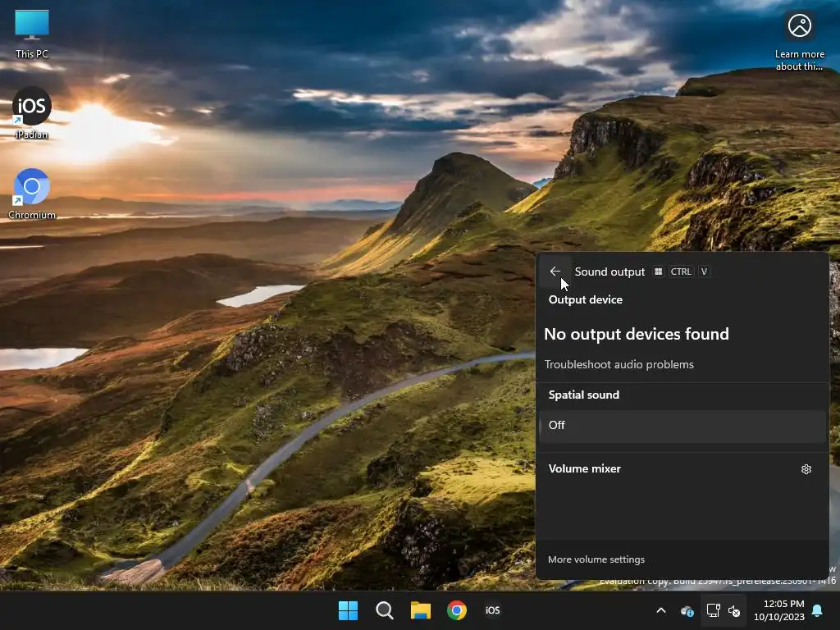Open the clock and date calendar
This screenshot has width=840, height=630.
pos(779,610)
